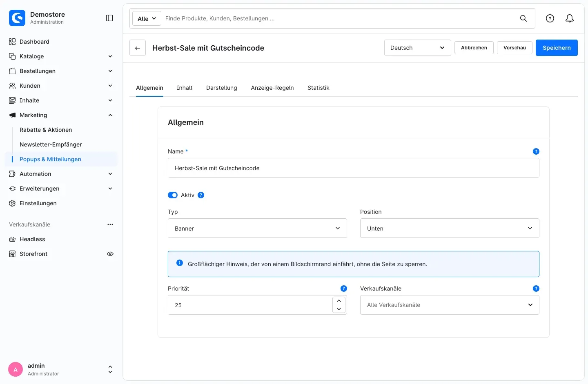Click the Speichern button
588x384 pixels.
[x=557, y=48]
